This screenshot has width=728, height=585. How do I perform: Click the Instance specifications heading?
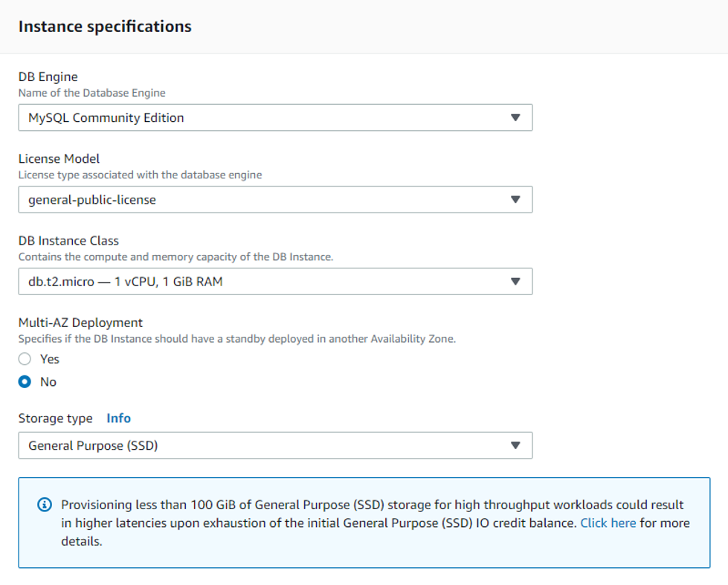point(105,27)
